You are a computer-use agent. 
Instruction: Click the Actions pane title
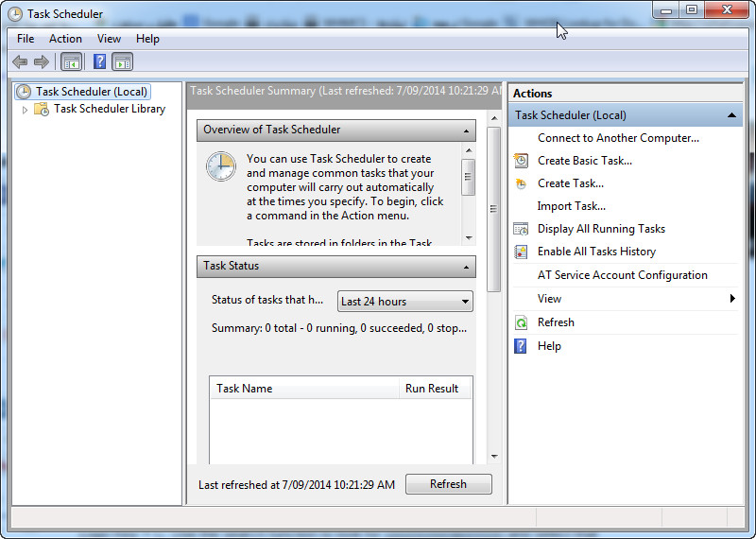(533, 94)
